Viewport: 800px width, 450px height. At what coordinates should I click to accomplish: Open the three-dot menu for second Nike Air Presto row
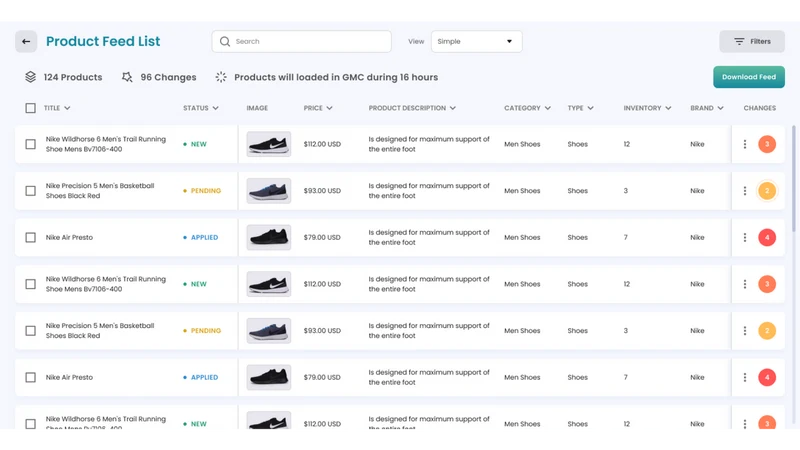[x=745, y=378]
